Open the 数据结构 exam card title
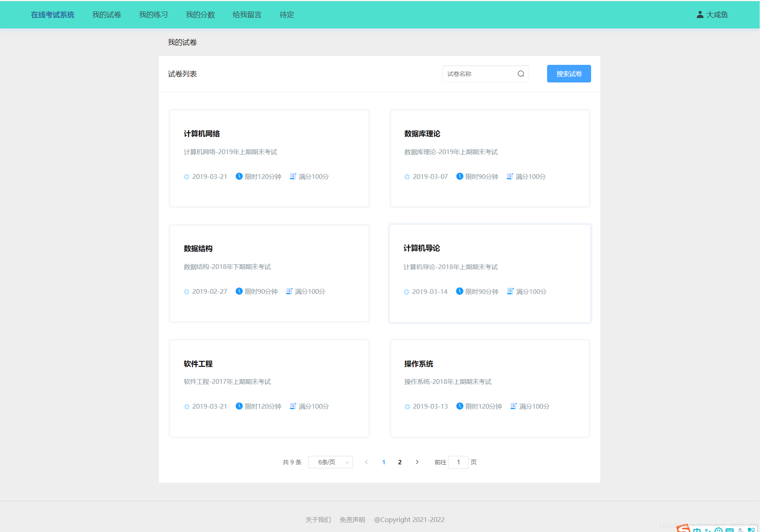The width and height of the screenshot is (760, 532). pyautogui.click(x=198, y=249)
